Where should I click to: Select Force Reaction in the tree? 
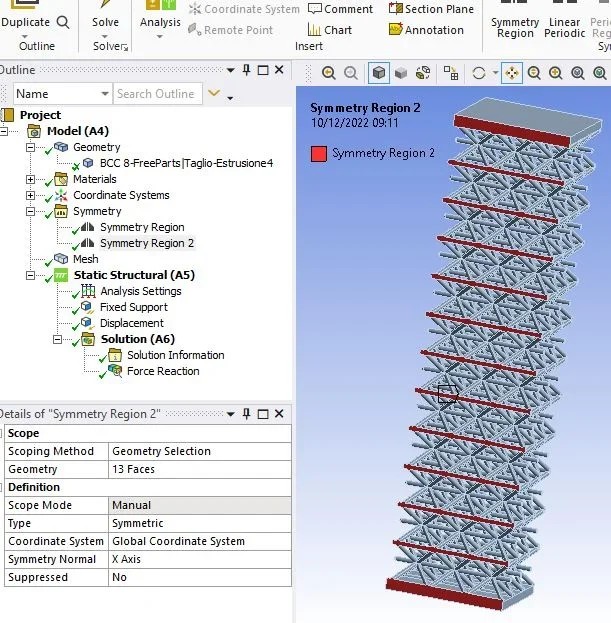[162, 371]
